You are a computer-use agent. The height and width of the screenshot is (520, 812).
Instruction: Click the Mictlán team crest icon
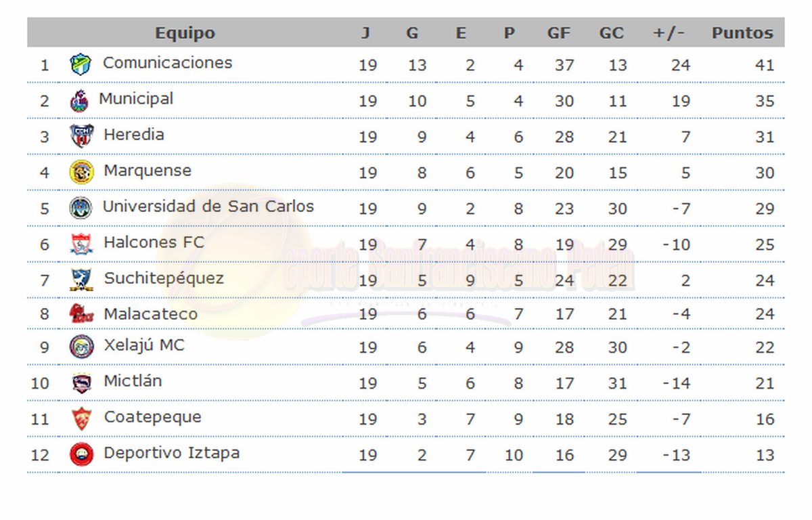click(x=81, y=383)
